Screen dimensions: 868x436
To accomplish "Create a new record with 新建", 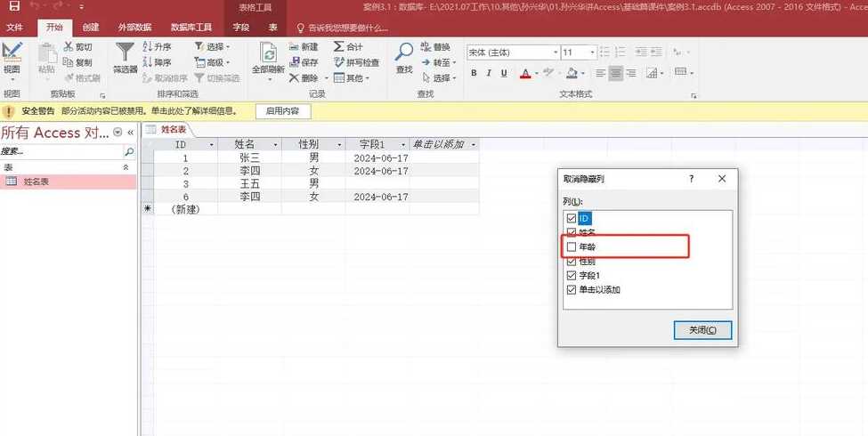I will click(x=304, y=47).
